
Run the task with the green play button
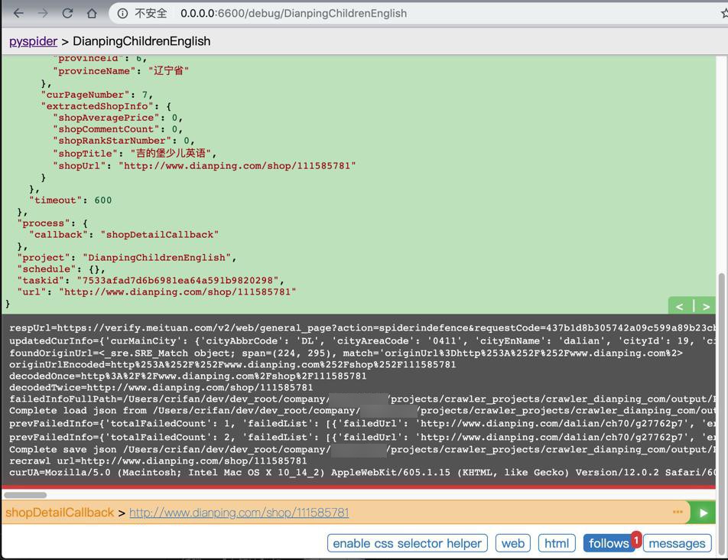click(x=704, y=513)
